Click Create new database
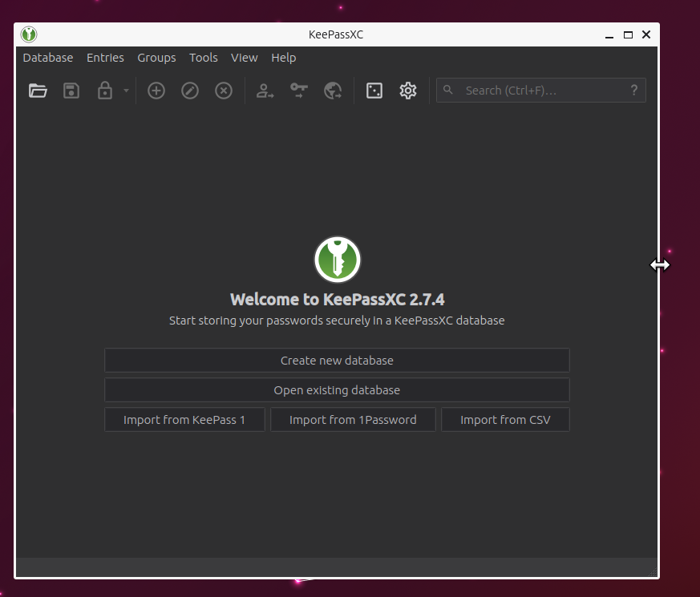The image size is (700, 597). click(337, 360)
